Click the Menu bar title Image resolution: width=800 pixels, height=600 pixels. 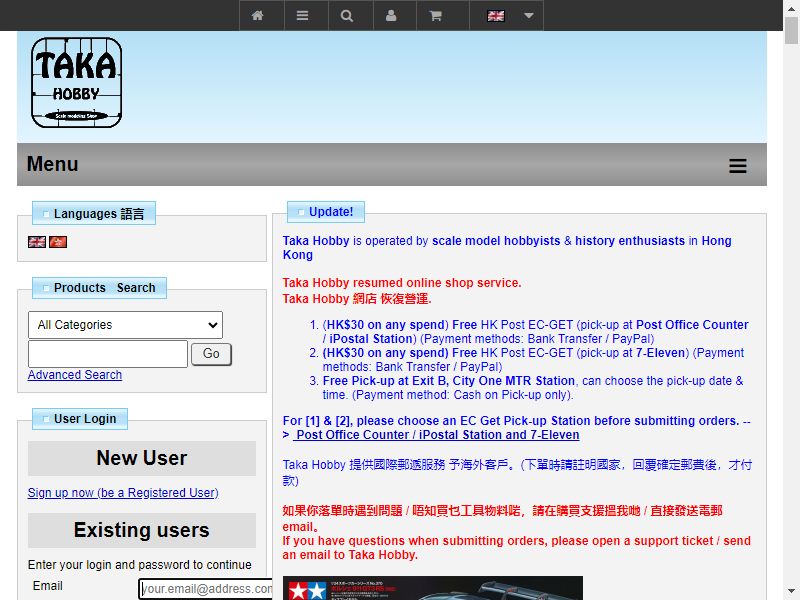click(53, 164)
